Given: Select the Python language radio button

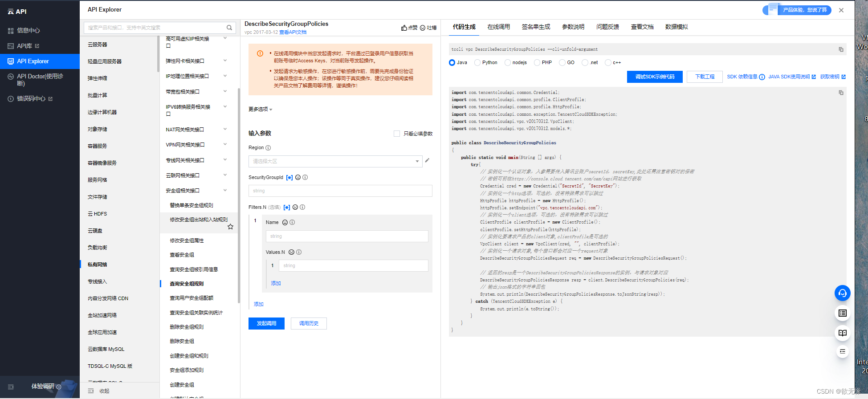Looking at the screenshot, I should [477, 63].
